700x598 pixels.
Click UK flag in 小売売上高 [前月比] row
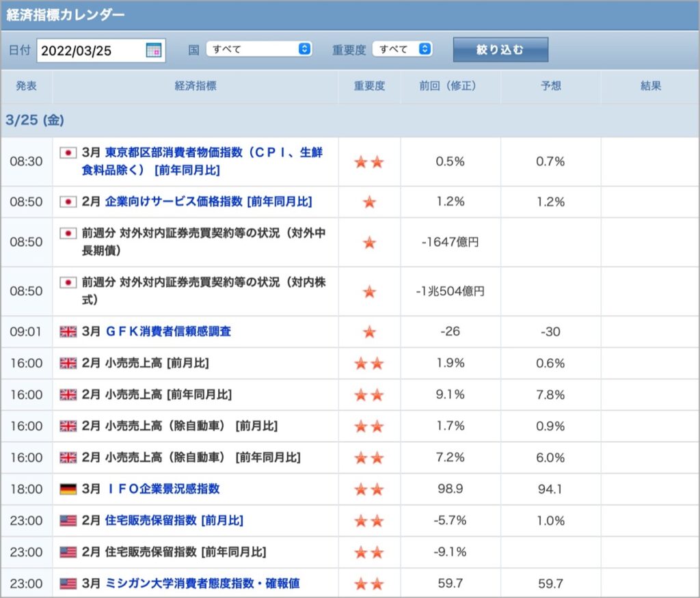tap(68, 364)
